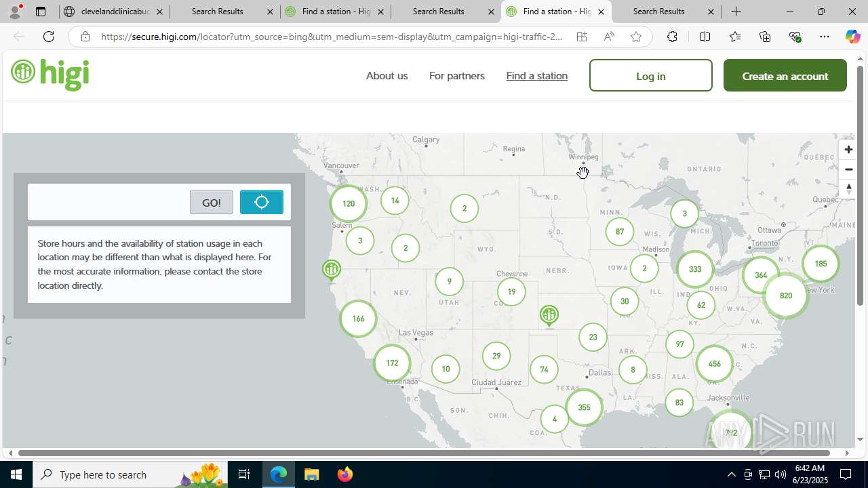This screenshot has height=488, width=868.
Task: Click the station pin near Kansas
Action: pos(549,316)
